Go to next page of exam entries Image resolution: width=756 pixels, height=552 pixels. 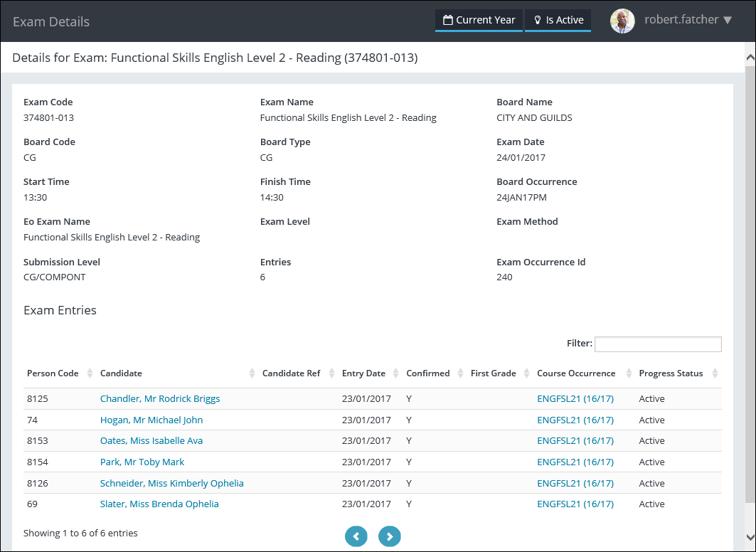point(390,536)
